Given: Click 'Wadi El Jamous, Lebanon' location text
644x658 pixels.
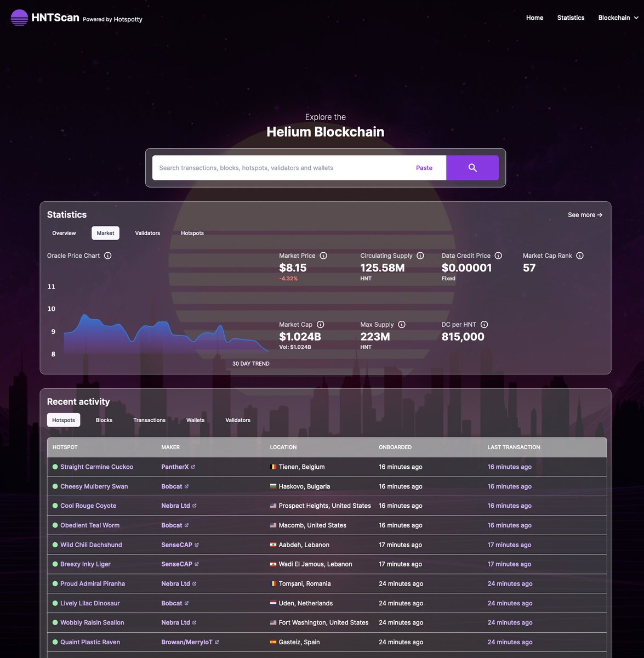Looking at the screenshot, I should coord(316,564).
